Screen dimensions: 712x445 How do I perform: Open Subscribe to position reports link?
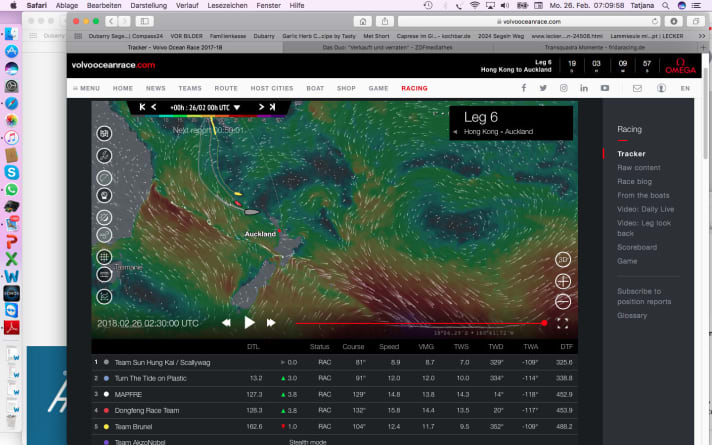644,296
